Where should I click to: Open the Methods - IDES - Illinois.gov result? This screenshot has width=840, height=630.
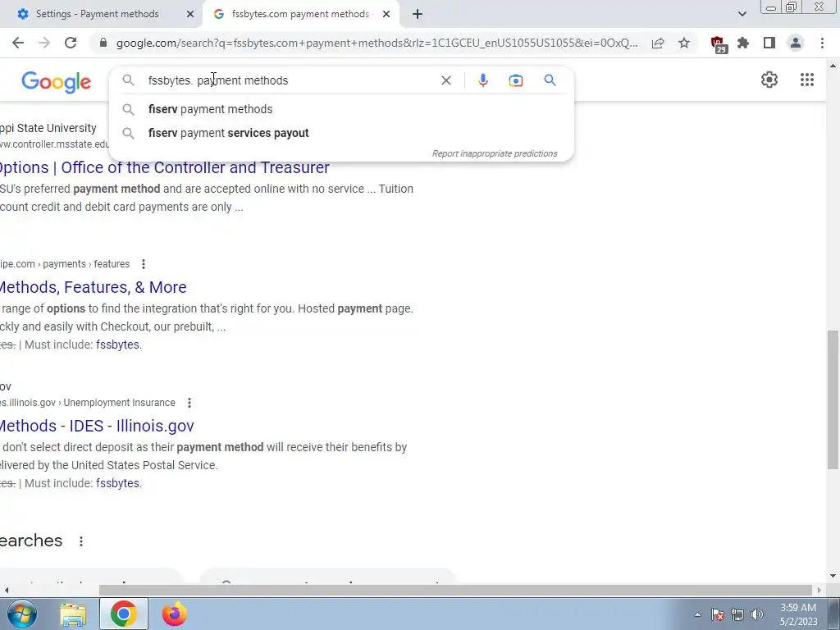[x=97, y=426]
